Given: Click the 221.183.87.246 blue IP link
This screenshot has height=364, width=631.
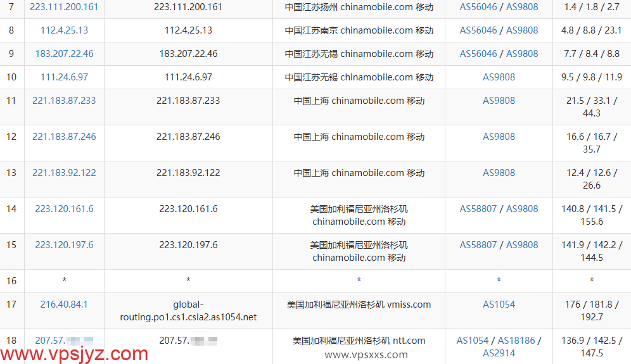Looking at the screenshot, I should 64,137.
